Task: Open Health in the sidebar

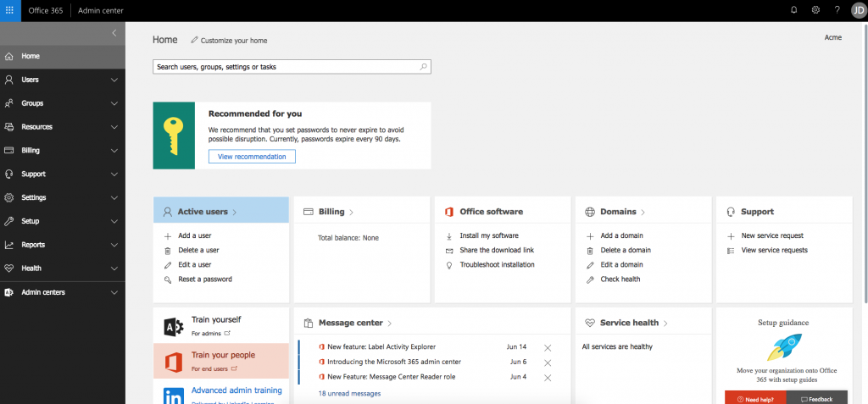Action: tap(63, 268)
